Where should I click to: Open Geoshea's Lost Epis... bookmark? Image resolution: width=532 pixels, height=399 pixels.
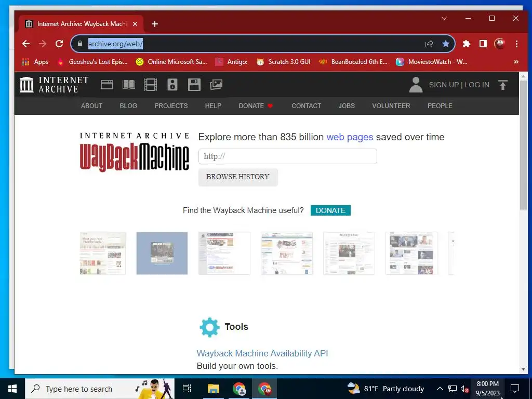pyautogui.click(x=94, y=62)
